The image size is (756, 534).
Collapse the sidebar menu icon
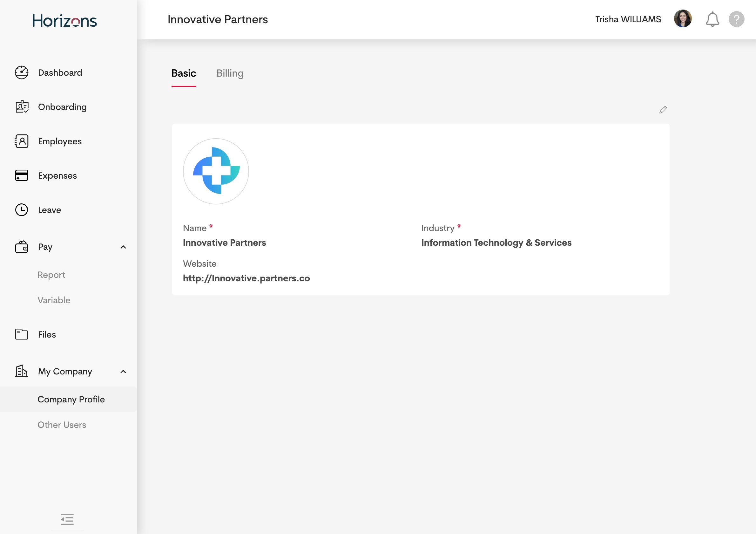(67, 519)
